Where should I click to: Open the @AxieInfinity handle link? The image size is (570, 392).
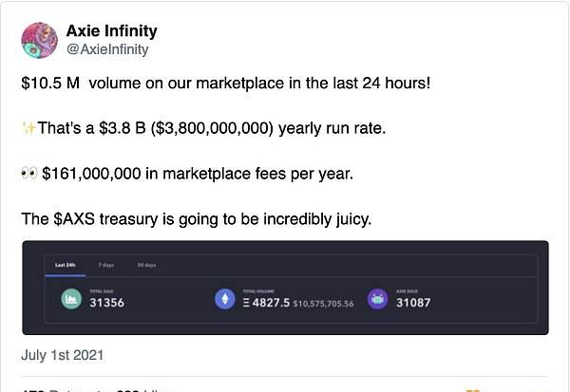click(107, 49)
